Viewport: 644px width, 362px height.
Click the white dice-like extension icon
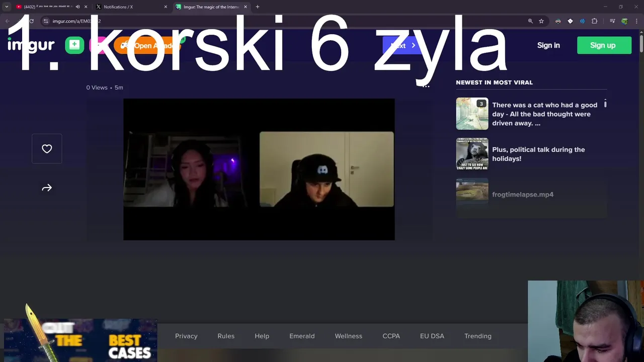(x=570, y=21)
